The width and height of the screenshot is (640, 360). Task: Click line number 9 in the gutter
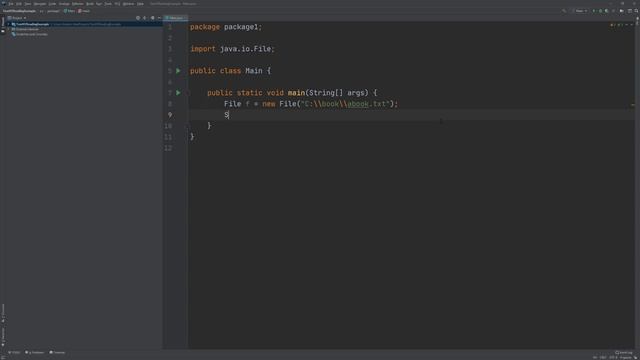[170, 115]
